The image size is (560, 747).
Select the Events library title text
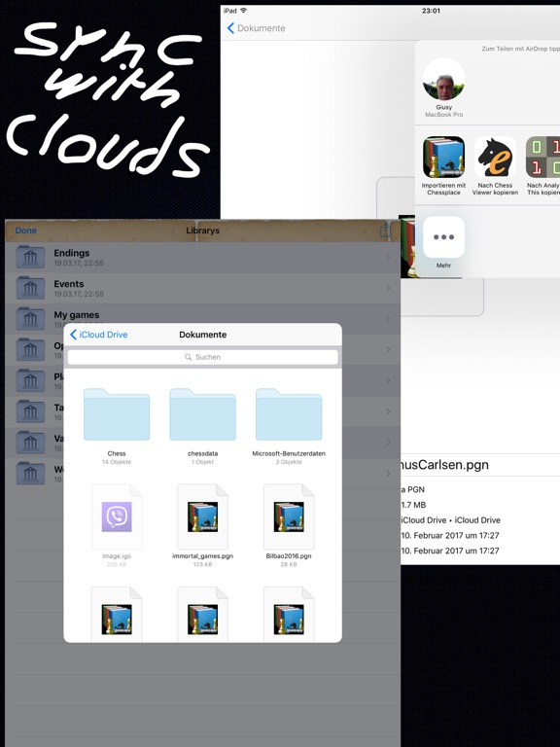(69, 284)
